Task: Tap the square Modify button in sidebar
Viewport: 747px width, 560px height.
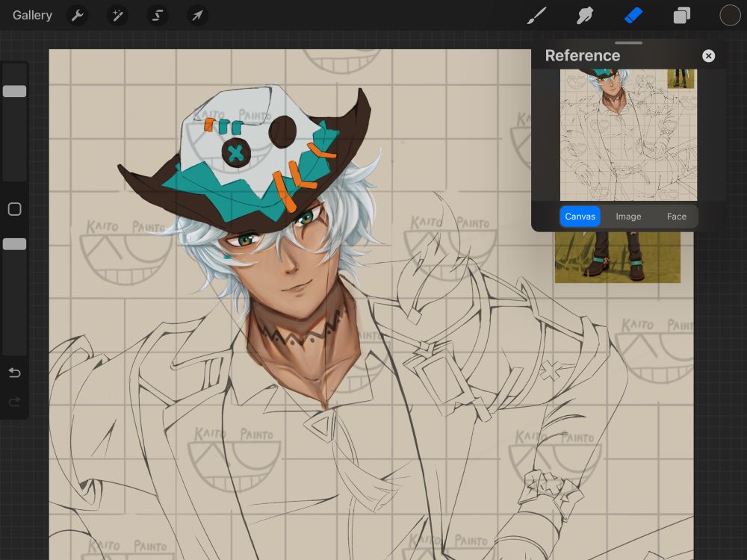Action: pyautogui.click(x=14, y=209)
